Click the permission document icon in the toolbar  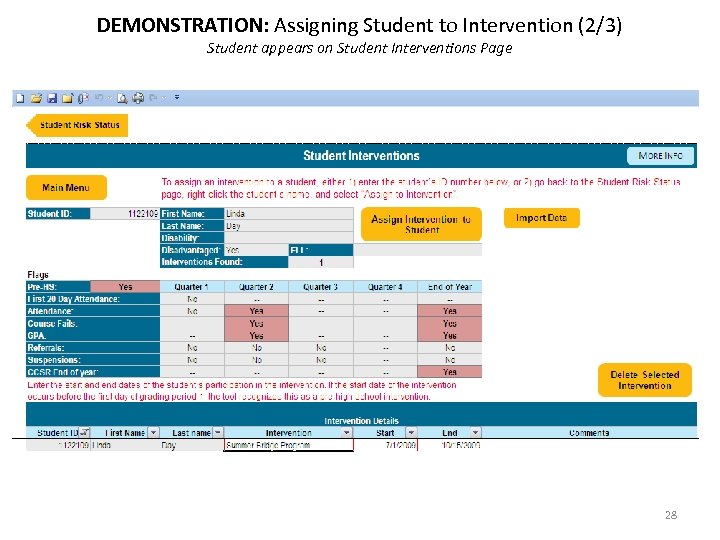(83, 98)
